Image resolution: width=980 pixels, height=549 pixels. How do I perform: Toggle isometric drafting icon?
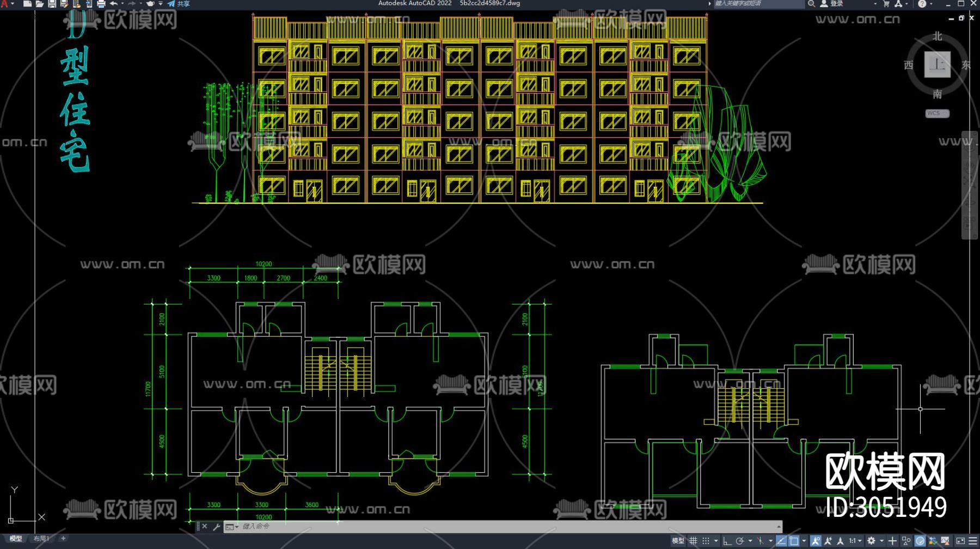(x=761, y=541)
